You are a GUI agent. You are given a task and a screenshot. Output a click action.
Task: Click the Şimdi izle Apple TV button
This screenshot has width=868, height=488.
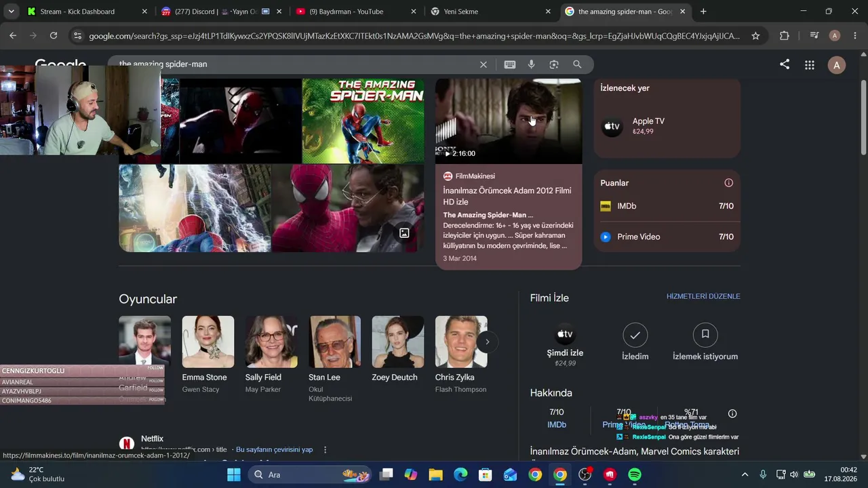565,346
